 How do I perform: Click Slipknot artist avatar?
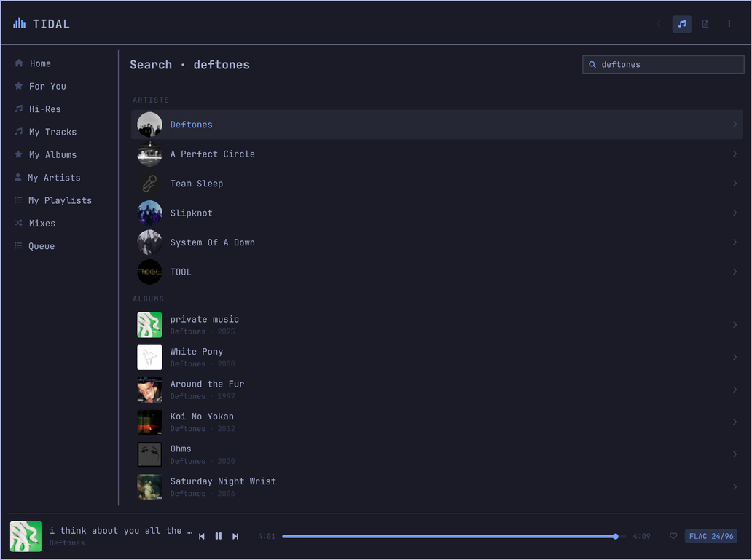click(x=149, y=213)
